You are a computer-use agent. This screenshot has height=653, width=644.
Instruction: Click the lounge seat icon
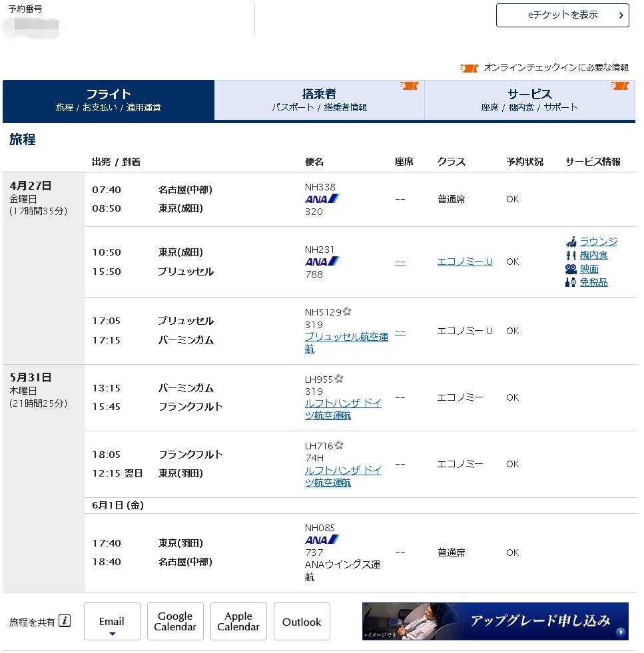[x=571, y=242]
